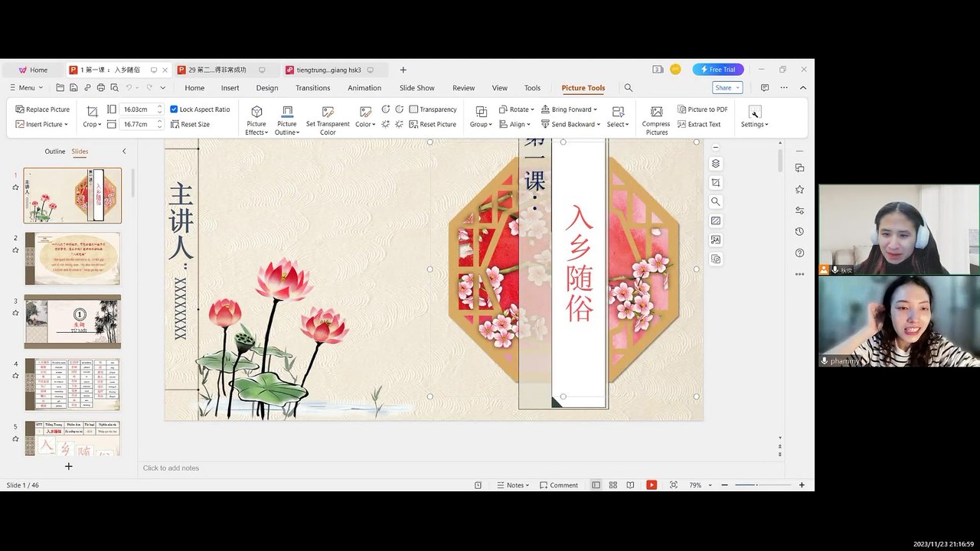The height and width of the screenshot is (551, 980).
Task: Open the Select dropdown
Action: [x=617, y=116]
